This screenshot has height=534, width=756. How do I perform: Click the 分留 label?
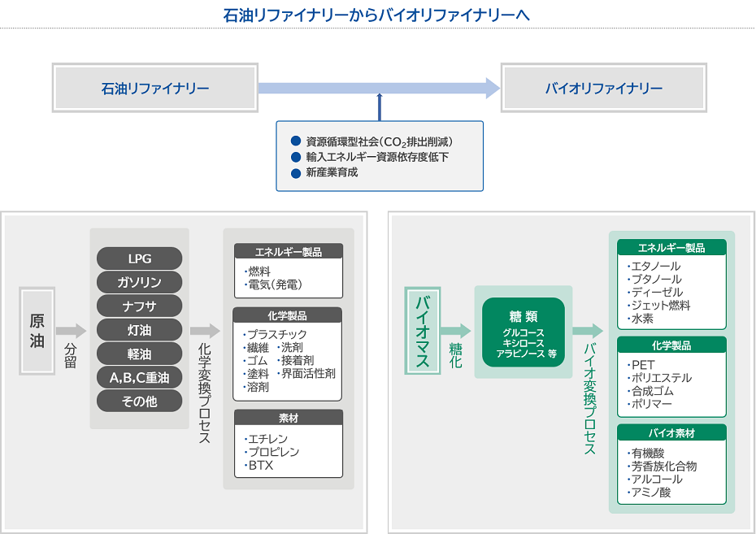point(71,356)
